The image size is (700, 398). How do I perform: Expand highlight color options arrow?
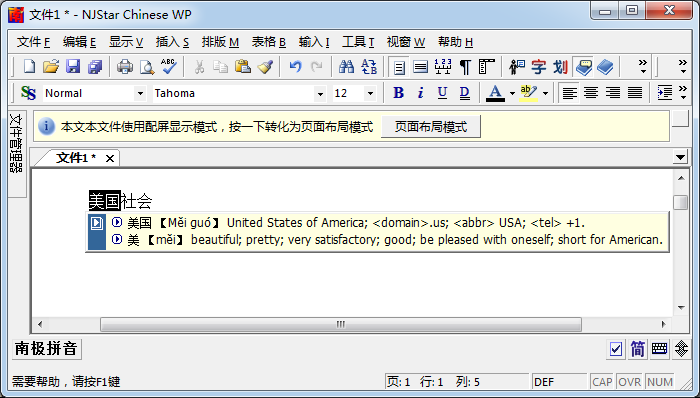coord(545,93)
